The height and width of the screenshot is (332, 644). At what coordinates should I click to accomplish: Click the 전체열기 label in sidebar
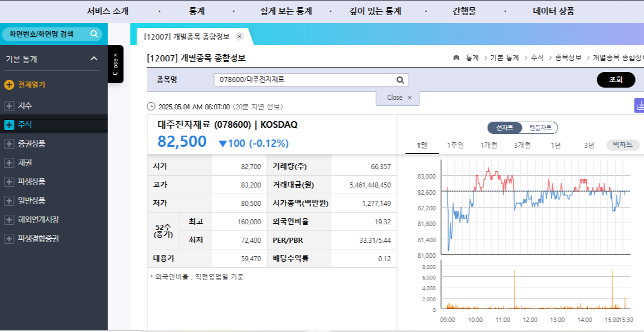click(32, 85)
